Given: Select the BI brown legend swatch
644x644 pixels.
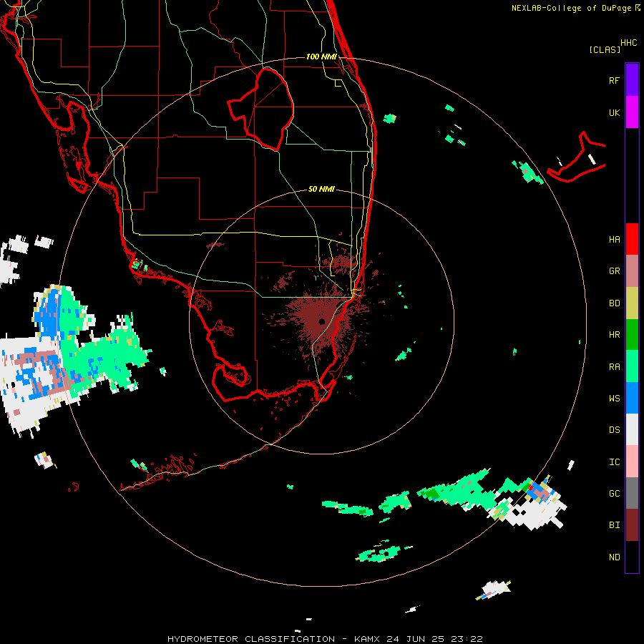Looking at the screenshot, I should pos(632,525).
